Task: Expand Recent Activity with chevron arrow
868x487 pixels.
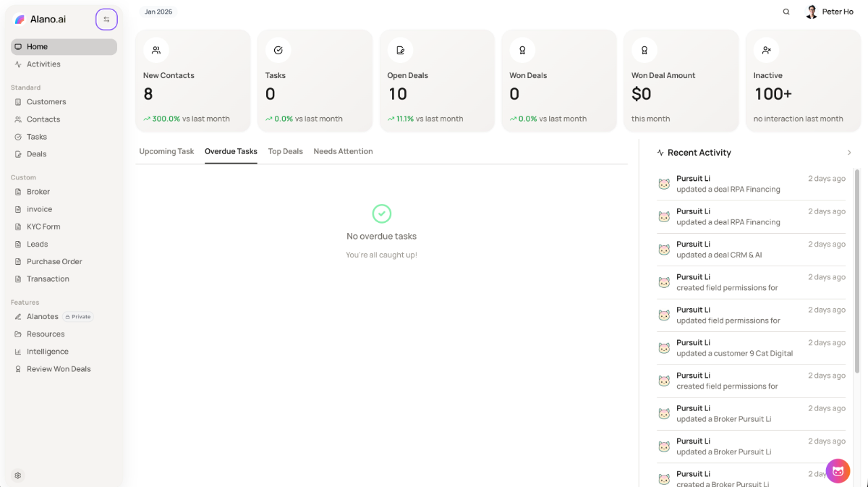Action: point(849,153)
